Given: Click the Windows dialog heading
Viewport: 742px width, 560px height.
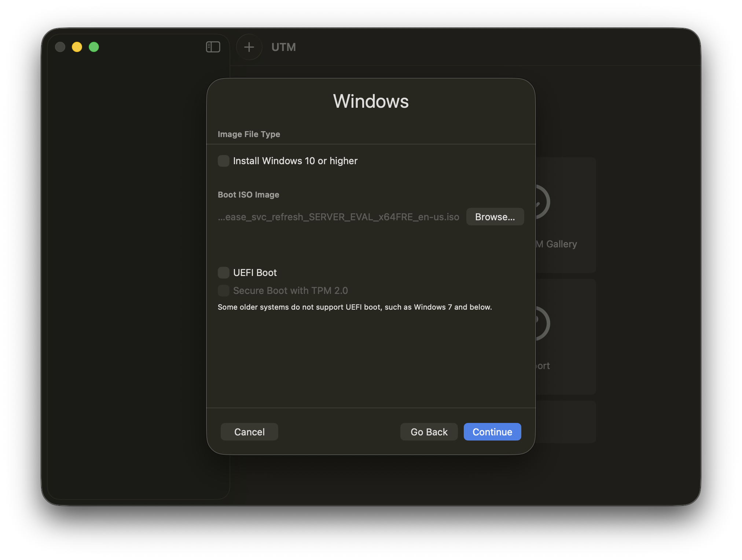Looking at the screenshot, I should pos(371,101).
